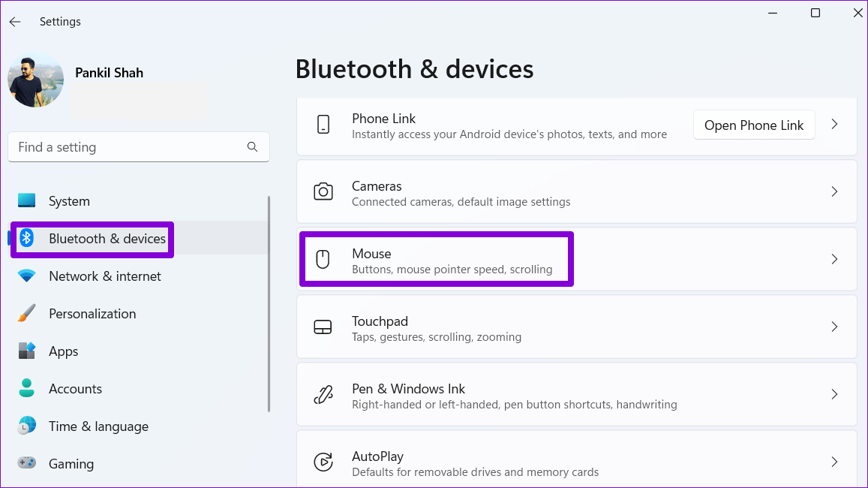The height and width of the screenshot is (488, 868).
Task: Click the Cameras icon
Action: (x=323, y=191)
